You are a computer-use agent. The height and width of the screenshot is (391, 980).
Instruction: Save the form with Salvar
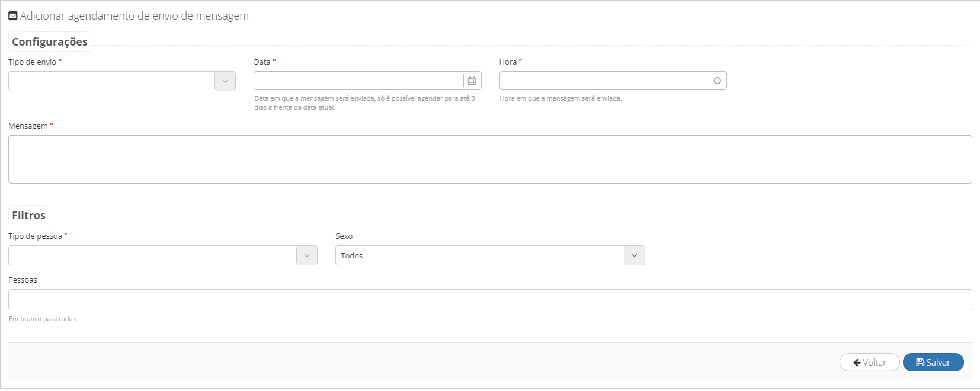click(933, 363)
